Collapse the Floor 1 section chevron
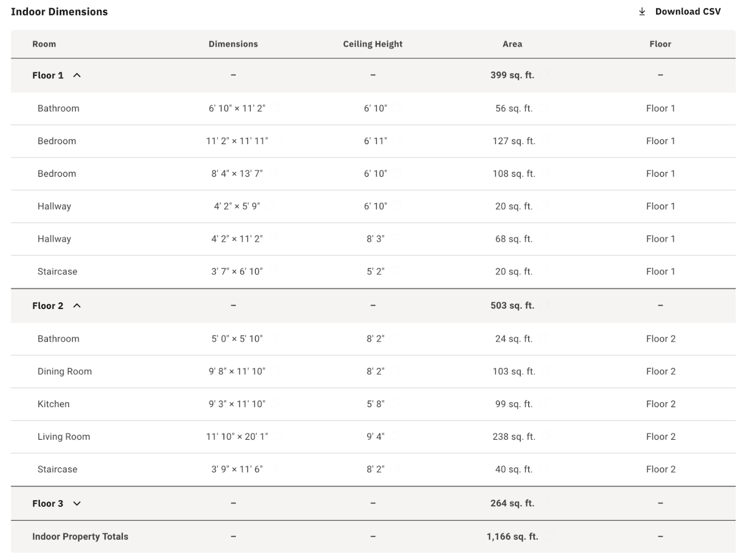 77,75
